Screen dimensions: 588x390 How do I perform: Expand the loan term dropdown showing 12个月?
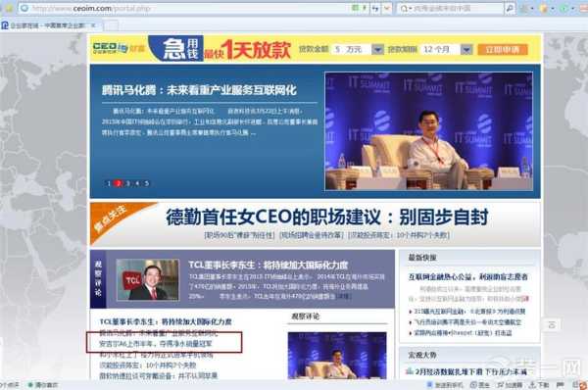(x=466, y=50)
